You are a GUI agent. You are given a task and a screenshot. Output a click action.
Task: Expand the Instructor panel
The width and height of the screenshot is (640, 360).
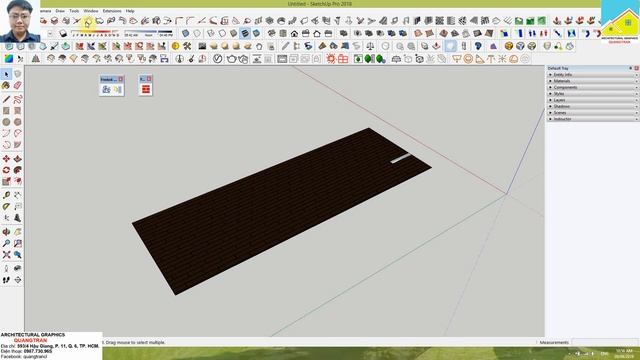pyautogui.click(x=593, y=119)
